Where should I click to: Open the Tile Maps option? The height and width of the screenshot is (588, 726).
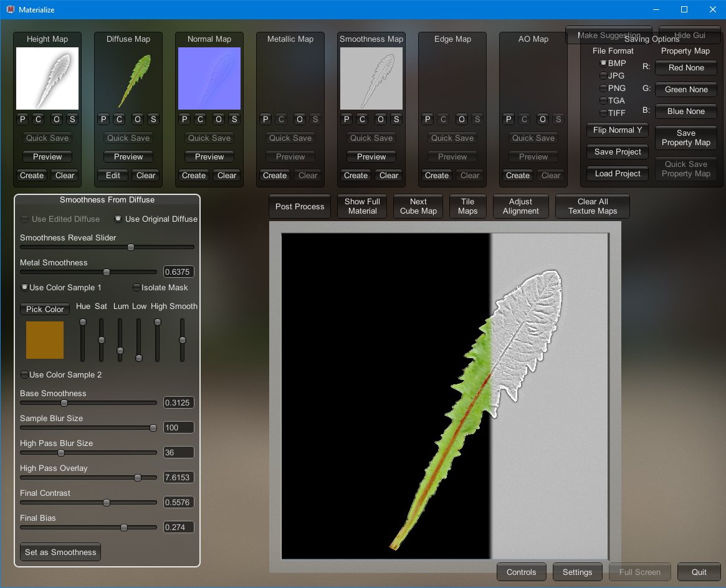[x=467, y=207]
